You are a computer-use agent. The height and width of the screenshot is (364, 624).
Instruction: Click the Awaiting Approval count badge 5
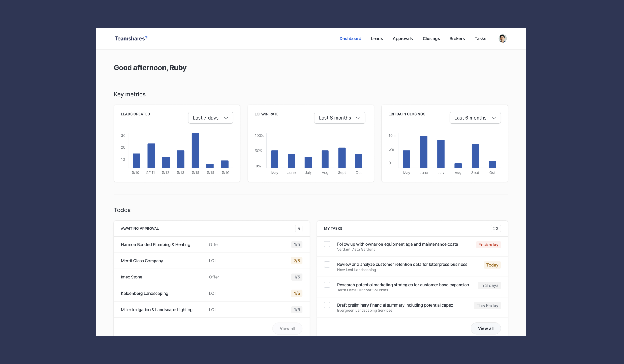coord(298,229)
